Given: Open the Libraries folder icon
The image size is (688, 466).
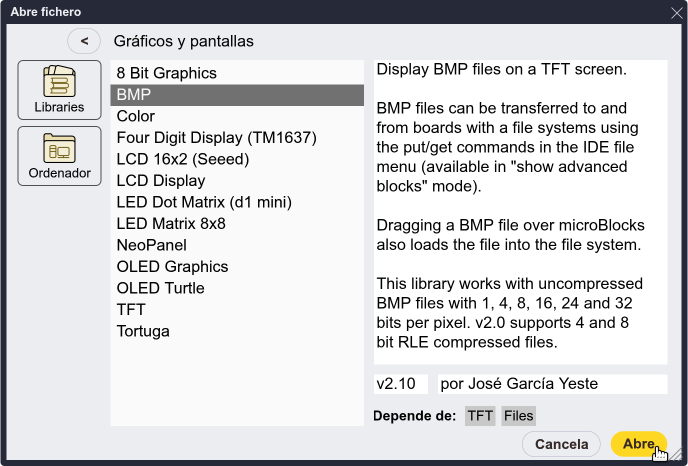Looking at the screenshot, I should (x=59, y=90).
